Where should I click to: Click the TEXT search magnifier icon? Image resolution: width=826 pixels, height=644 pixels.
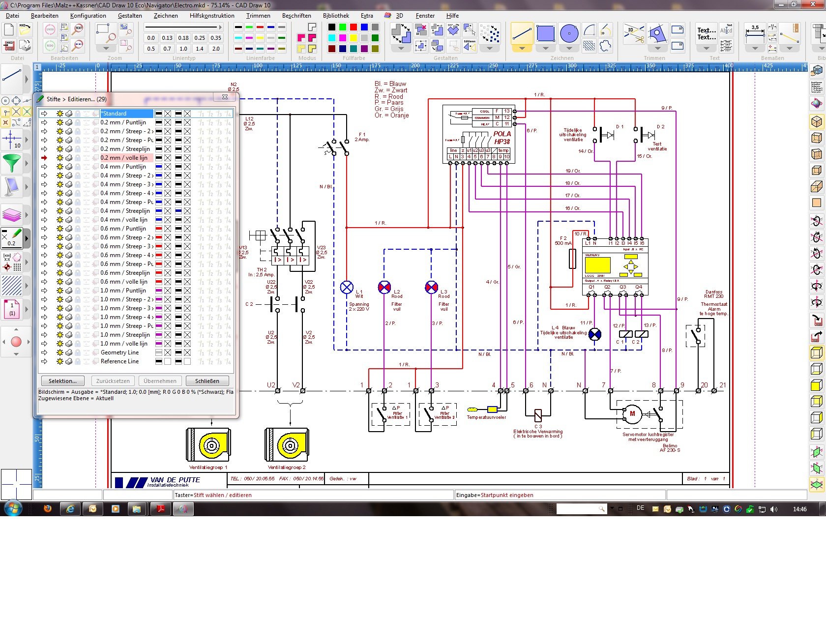(x=78, y=29)
